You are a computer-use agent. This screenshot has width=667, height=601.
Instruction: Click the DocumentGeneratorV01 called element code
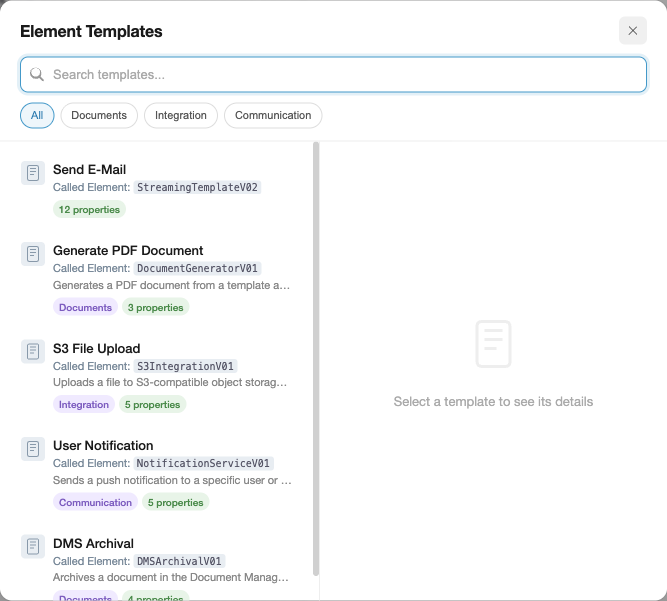coord(197,268)
